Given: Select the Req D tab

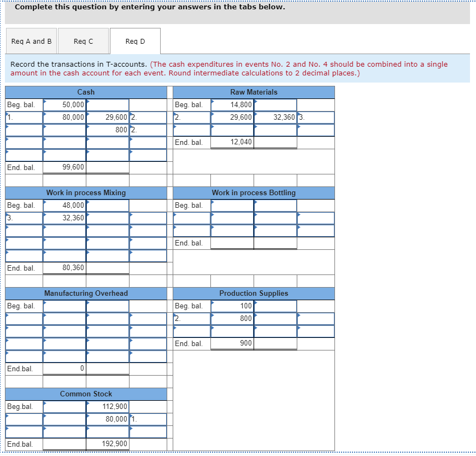Looking at the screenshot, I should 135,41.
